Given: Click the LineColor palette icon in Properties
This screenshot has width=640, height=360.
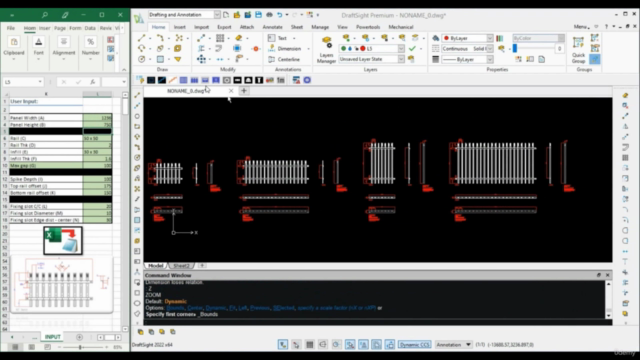Looking at the screenshot, I should (500, 38).
